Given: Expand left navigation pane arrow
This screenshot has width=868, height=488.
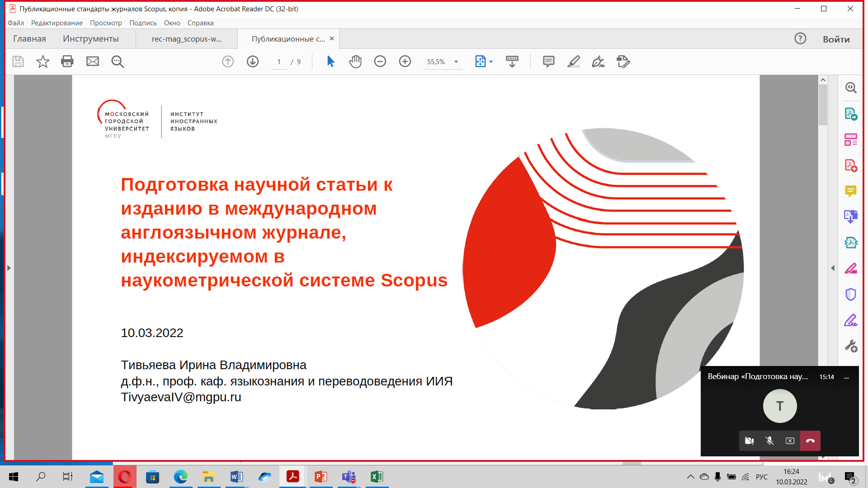Looking at the screenshot, I should click(x=9, y=268).
